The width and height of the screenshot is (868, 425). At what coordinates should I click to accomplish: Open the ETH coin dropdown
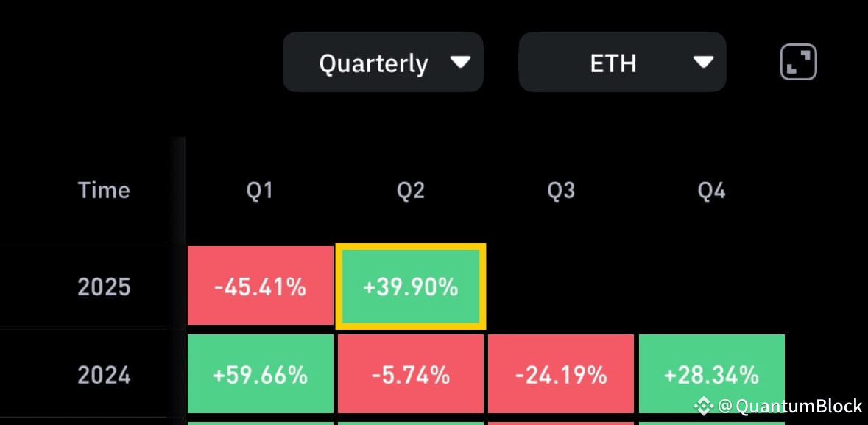(622, 62)
